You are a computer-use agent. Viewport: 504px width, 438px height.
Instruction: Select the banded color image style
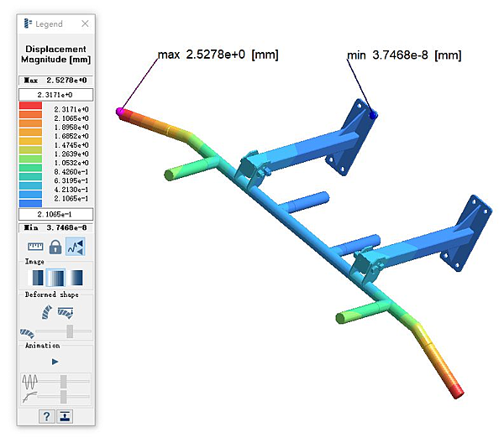pyautogui.click(x=36, y=278)
